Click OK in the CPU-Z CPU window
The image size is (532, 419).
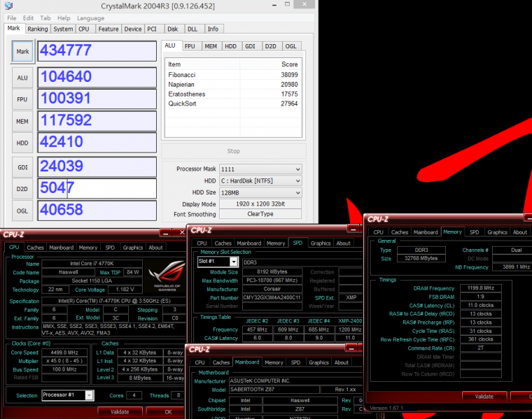tap(168, 411)
